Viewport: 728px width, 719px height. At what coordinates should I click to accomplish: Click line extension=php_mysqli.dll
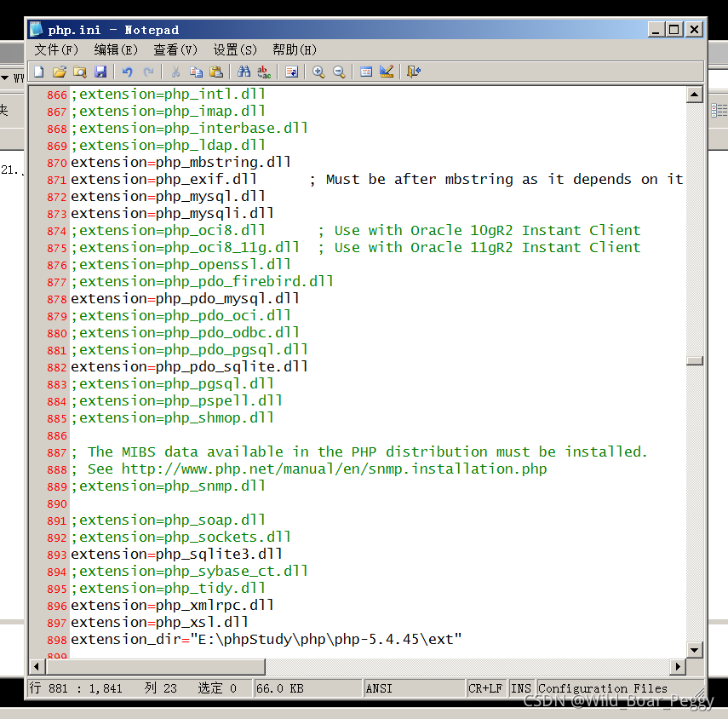[172, 213]
